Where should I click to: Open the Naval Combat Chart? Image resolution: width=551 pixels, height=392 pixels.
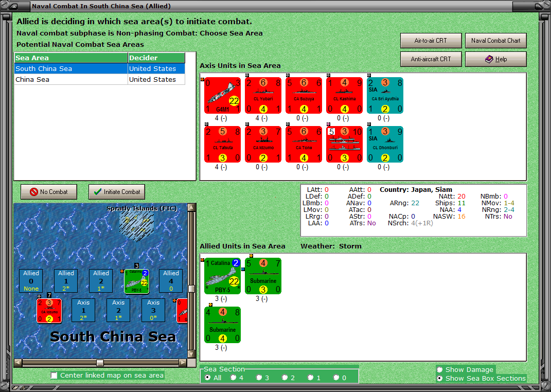[495, 41]
